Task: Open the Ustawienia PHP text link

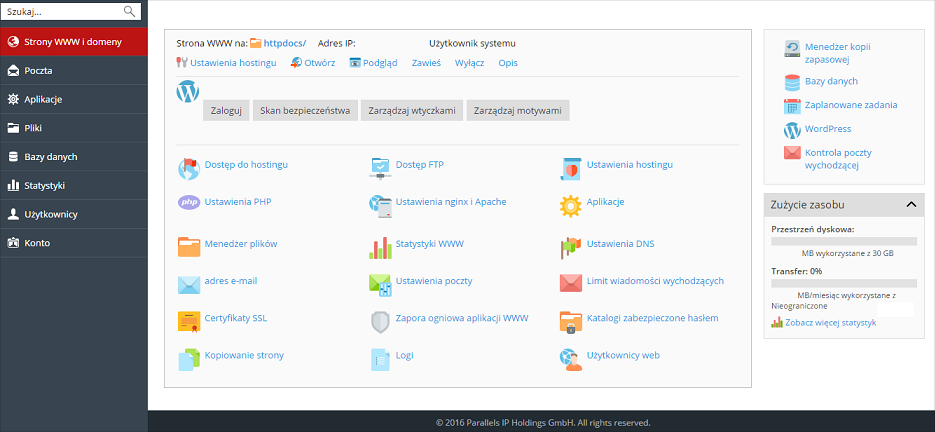Action: [x=238, y=202]
